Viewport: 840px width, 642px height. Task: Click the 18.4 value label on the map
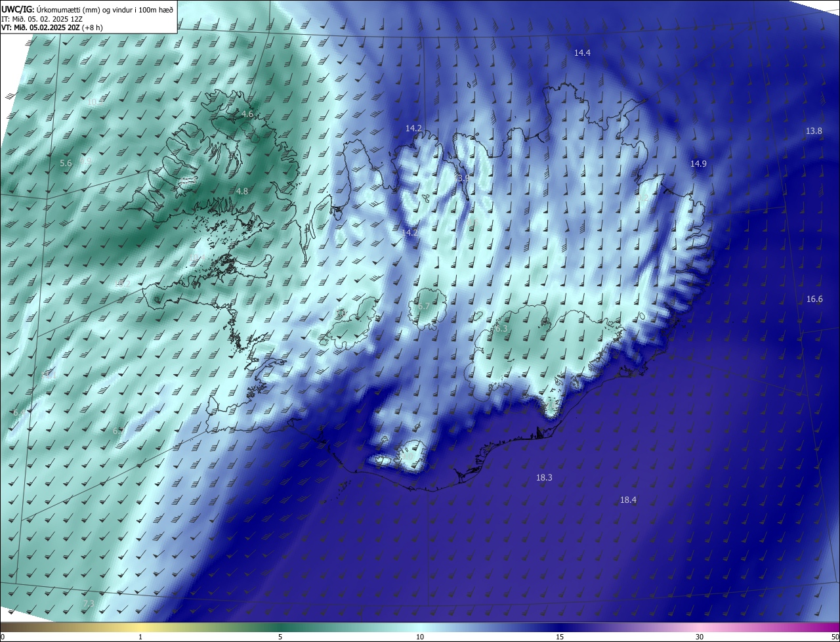click(628, 500)
